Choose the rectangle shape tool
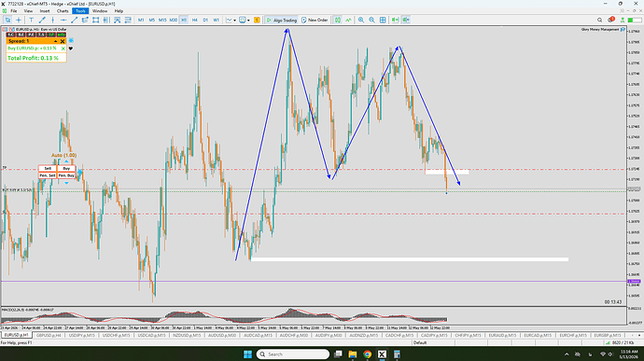 tap(96, 20)
